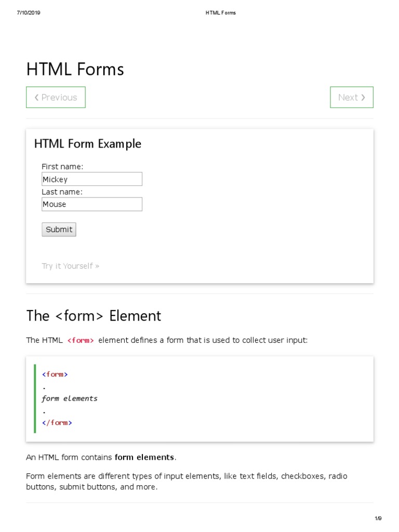Click the closing </form> tag in code
This screenshot has height=532, width=399.
click(x=57, y=422)
